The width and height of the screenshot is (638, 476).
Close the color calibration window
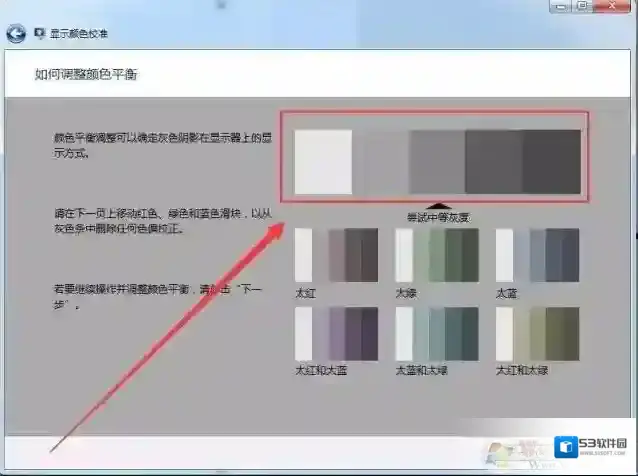[615, 6]
